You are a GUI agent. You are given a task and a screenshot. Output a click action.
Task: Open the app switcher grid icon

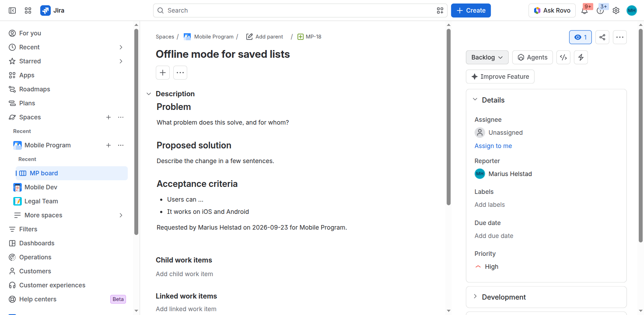tap(28, 10)
